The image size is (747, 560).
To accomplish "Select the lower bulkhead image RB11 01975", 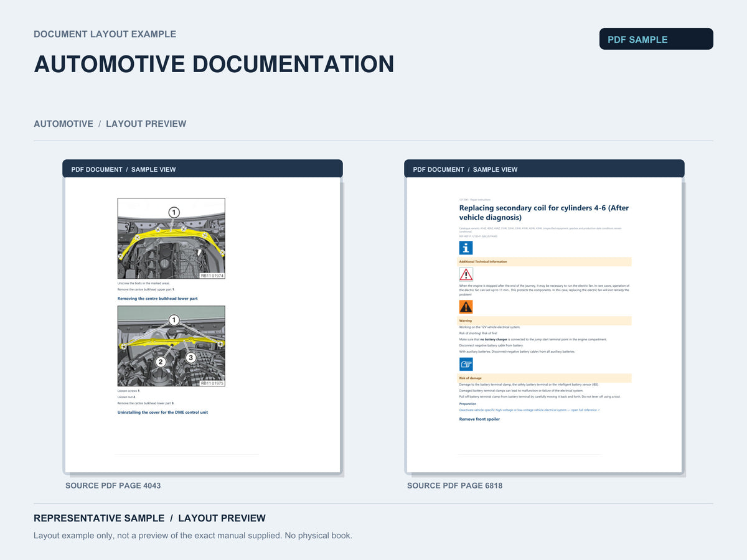I will click(171, 346).
